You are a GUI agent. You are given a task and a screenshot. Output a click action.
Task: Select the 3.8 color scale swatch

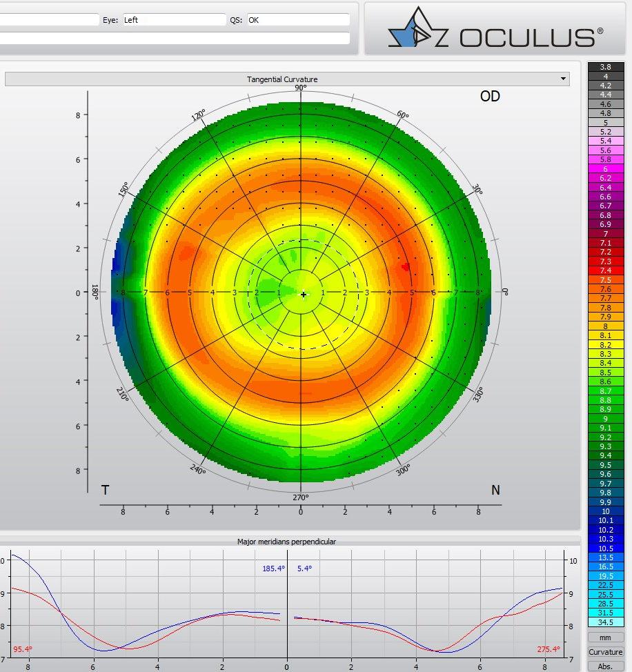pyautogui.click(x=606, y=66)
